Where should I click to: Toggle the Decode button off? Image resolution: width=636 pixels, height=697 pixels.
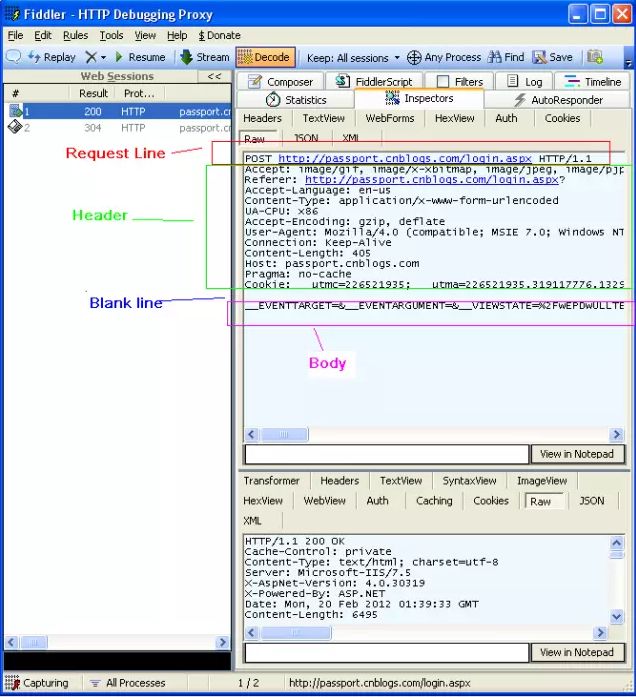coord(265,57)
